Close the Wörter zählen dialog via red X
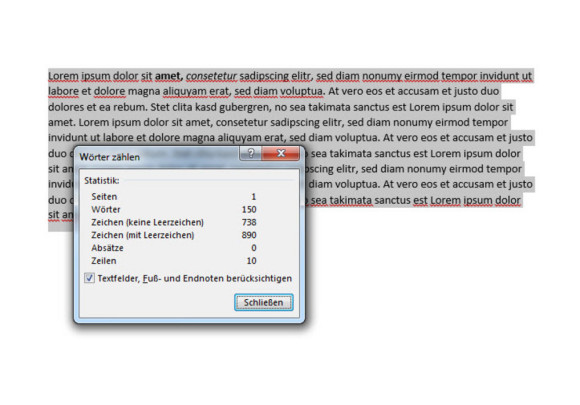Screen dimensions: 580x405 [281, 153]
